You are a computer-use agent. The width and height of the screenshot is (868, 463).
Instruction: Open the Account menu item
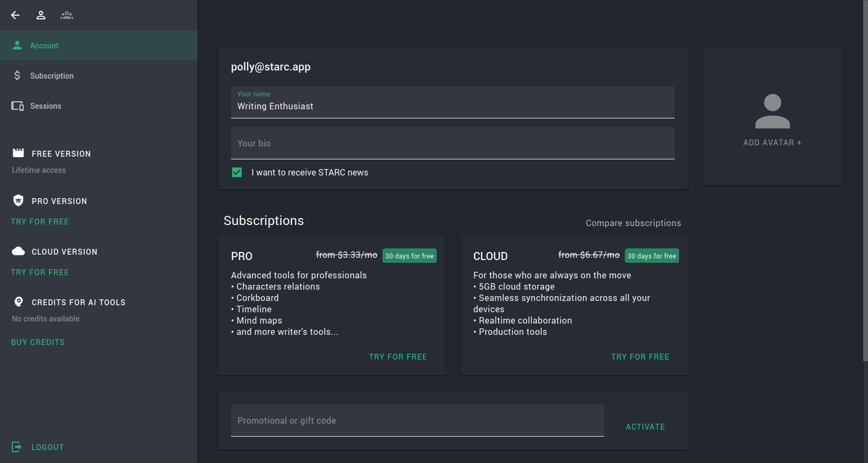pos(99,45)
